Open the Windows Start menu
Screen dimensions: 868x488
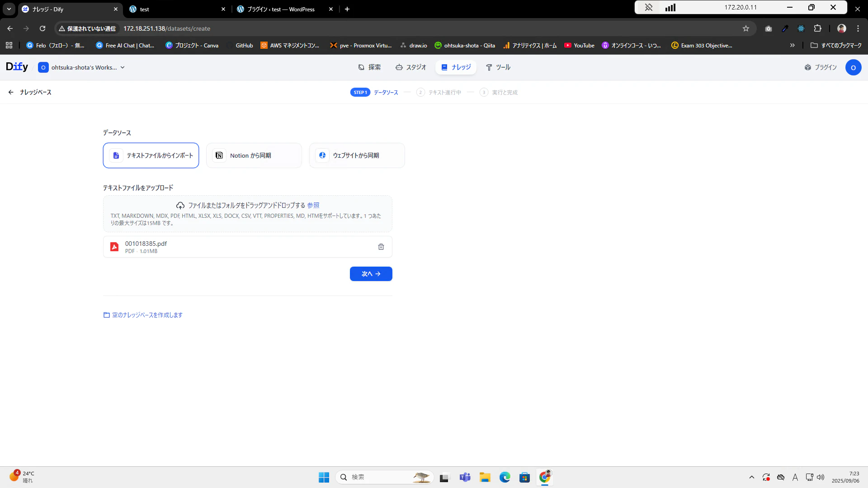click(324, 477)
